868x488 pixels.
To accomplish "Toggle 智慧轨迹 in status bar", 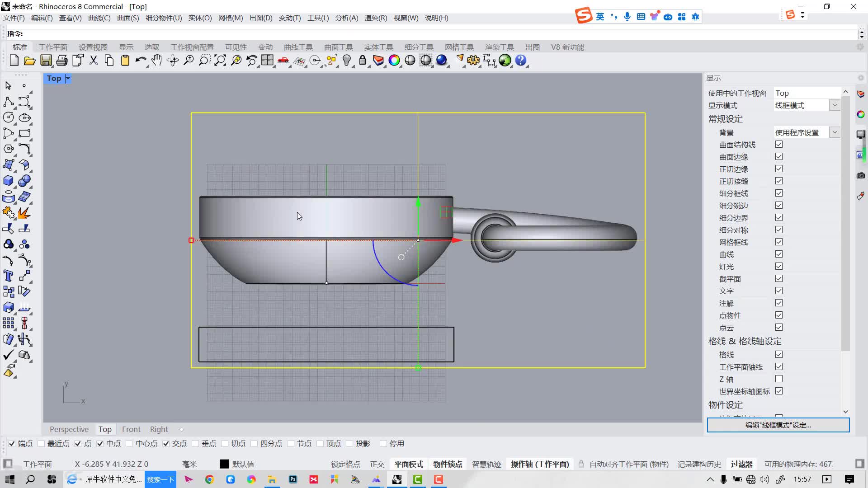I will (x=486, y=465).
